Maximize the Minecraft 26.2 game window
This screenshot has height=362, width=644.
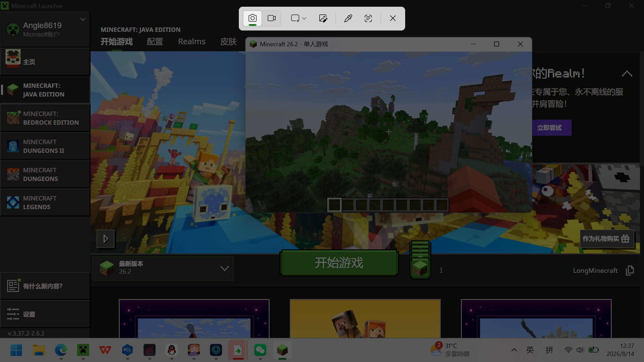click(x=497, y=44)
